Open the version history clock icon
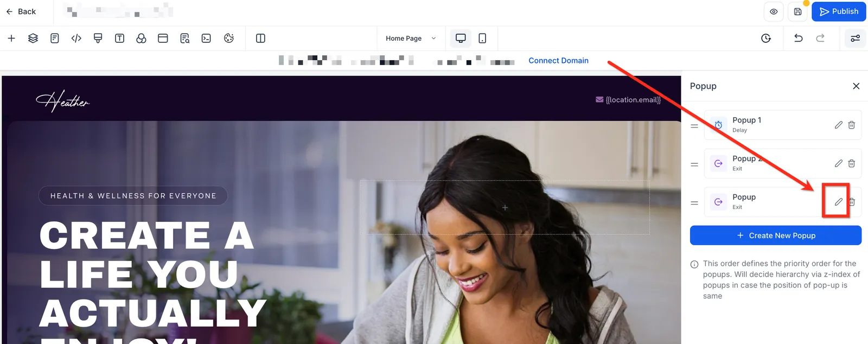 point(766,38)
